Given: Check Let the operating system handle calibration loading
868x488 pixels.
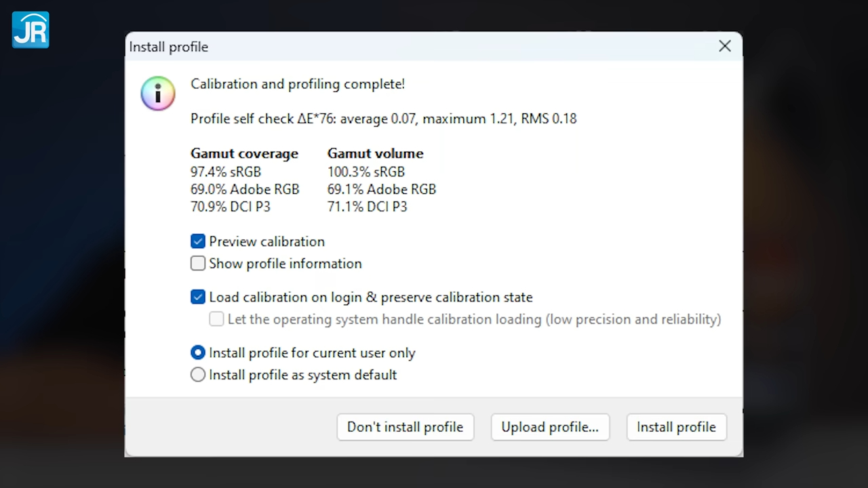Looking at the screenshot, I should 216,319.
